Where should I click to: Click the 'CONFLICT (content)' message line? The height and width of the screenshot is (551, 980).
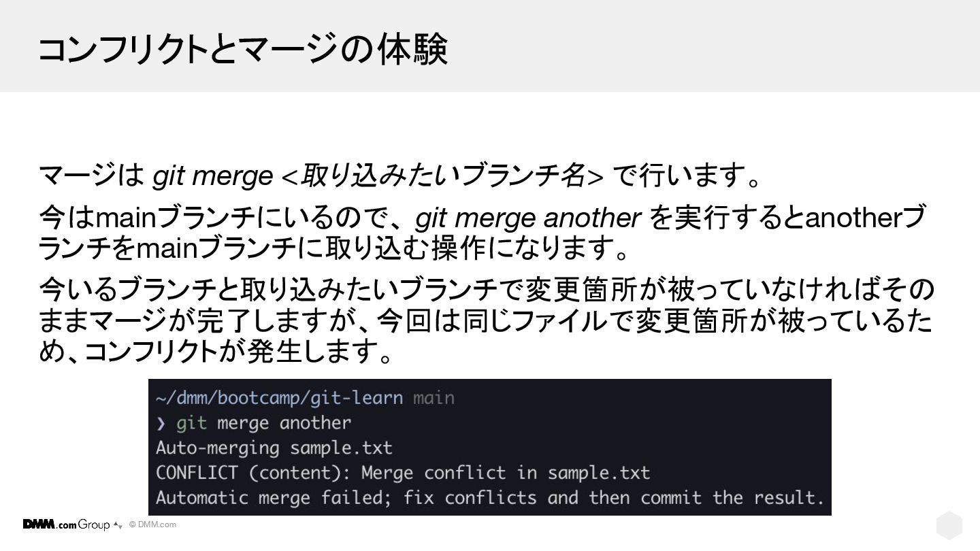403,473
